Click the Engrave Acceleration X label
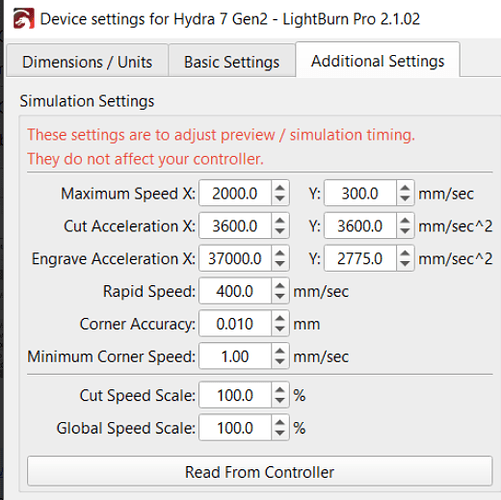This screenshot has width=501, height=500. [113, 259]
